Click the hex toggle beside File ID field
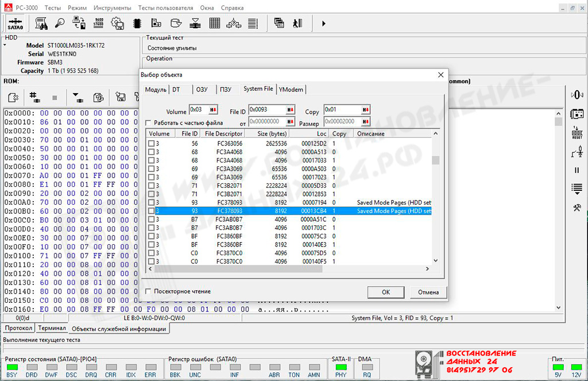The width and height of the screenshot is (588, 381). coord(290,110)
